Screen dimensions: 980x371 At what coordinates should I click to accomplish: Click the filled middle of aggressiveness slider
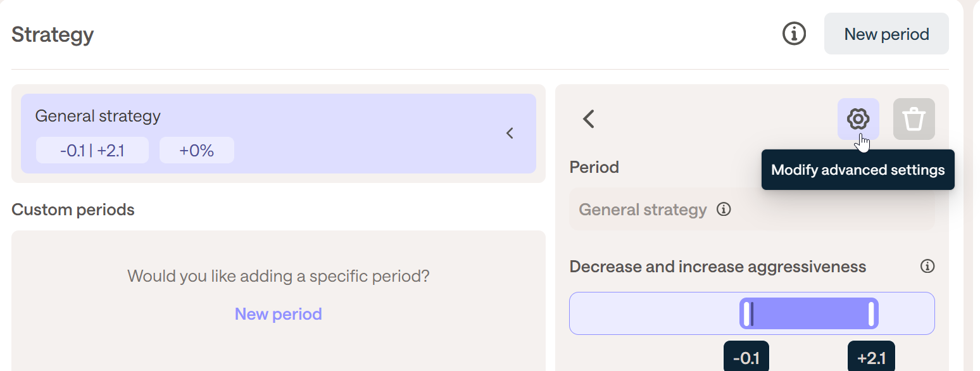(809, 313)
